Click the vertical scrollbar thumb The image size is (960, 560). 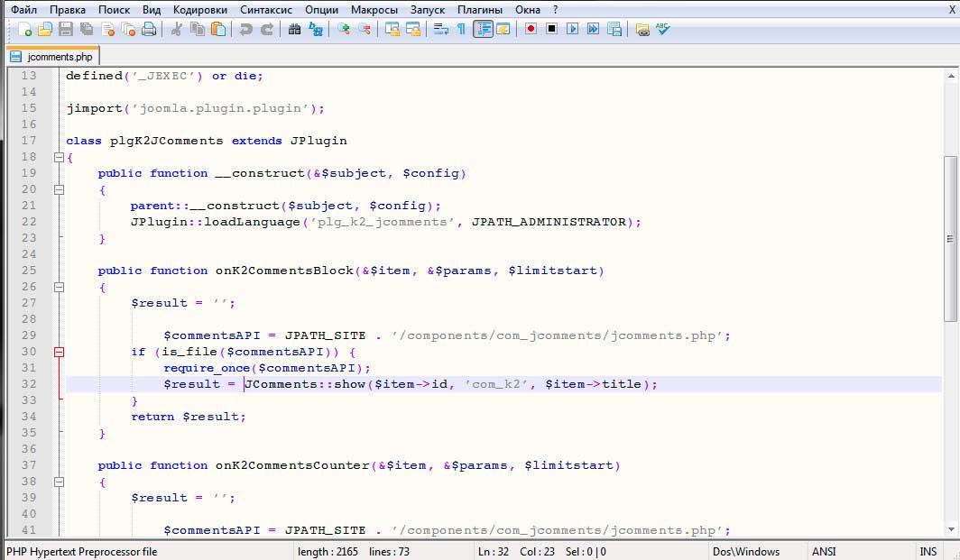point(951,239)
